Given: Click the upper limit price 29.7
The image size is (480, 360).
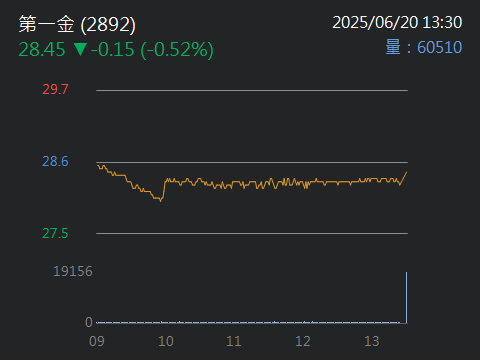Looking at the screenshot, I should tap(55, 89).
